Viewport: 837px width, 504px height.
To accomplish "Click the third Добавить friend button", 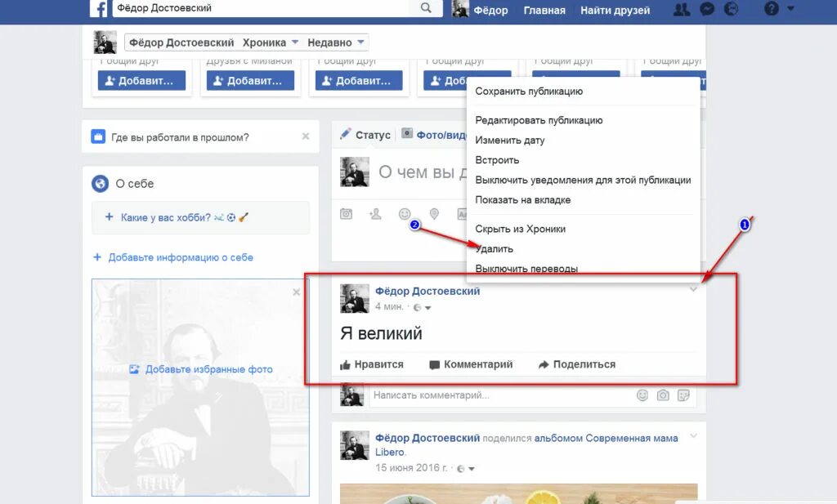I will coord(359,81).
